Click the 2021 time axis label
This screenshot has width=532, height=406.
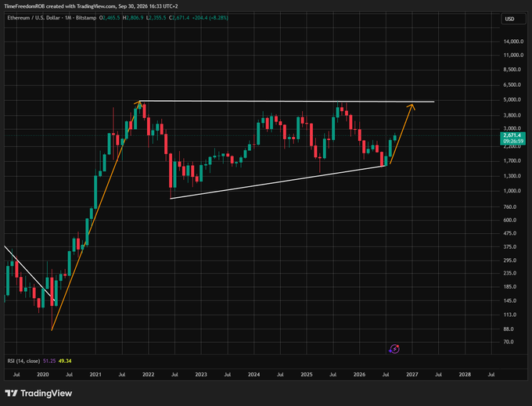click(95, 375)
